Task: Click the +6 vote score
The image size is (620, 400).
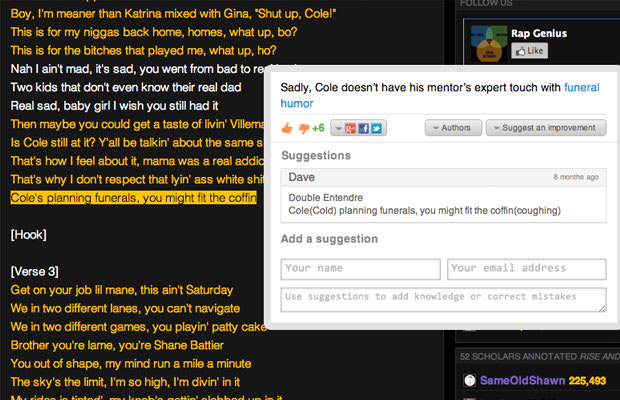Action: 318,128
